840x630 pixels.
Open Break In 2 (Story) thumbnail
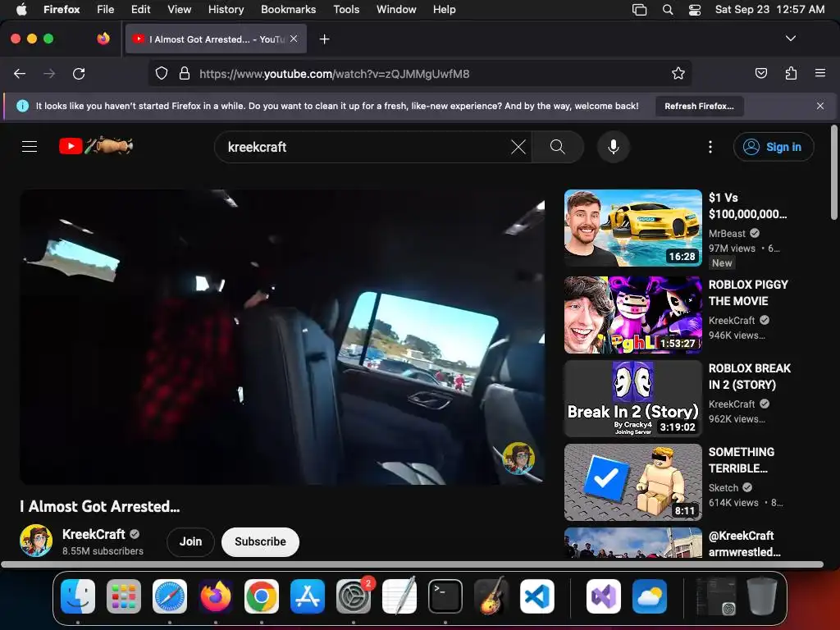coord(632,399)
